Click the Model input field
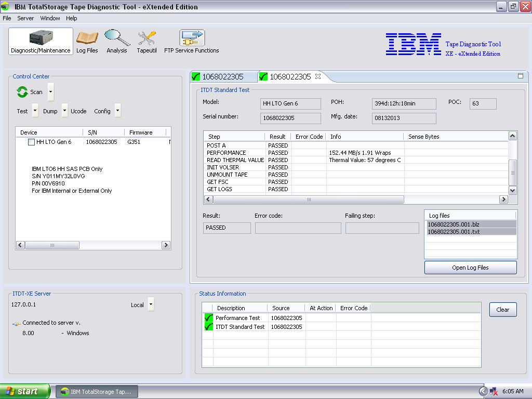The height and width of the screenshot is (399, 532). click(290, 104)
